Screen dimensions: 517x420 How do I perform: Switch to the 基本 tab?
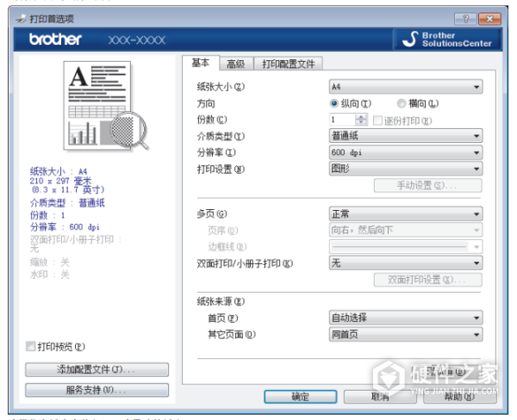(x=201, y=63)
